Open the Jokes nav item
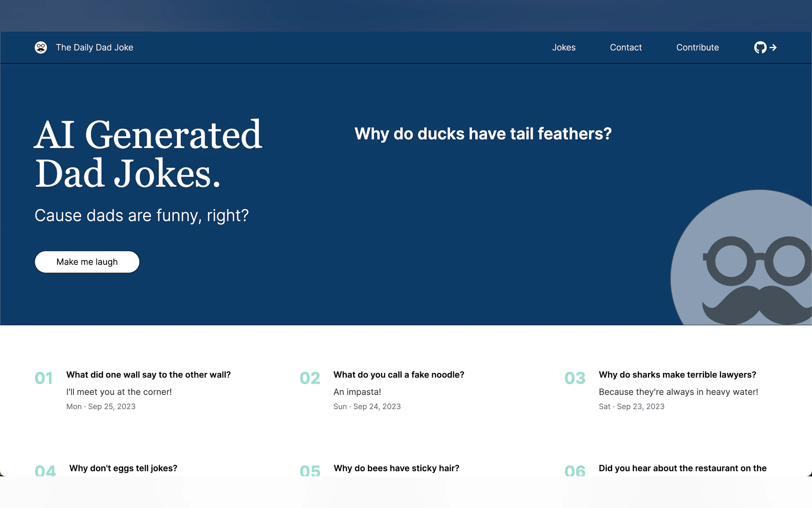This screenshot has height=508, width=812. (x=564, y=47)
